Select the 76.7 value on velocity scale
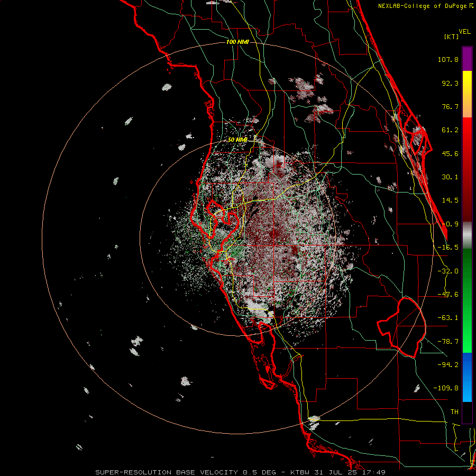 (450, 106)
